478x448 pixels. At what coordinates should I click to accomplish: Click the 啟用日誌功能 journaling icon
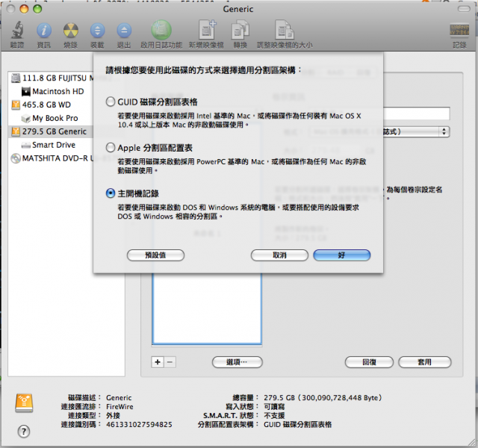[x=161, y=30]
